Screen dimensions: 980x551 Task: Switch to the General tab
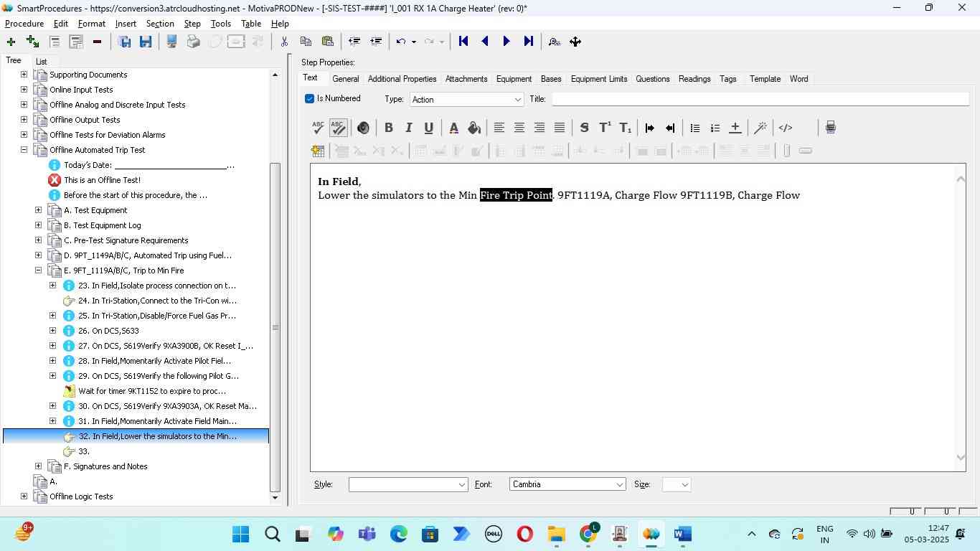coord(346,79)
